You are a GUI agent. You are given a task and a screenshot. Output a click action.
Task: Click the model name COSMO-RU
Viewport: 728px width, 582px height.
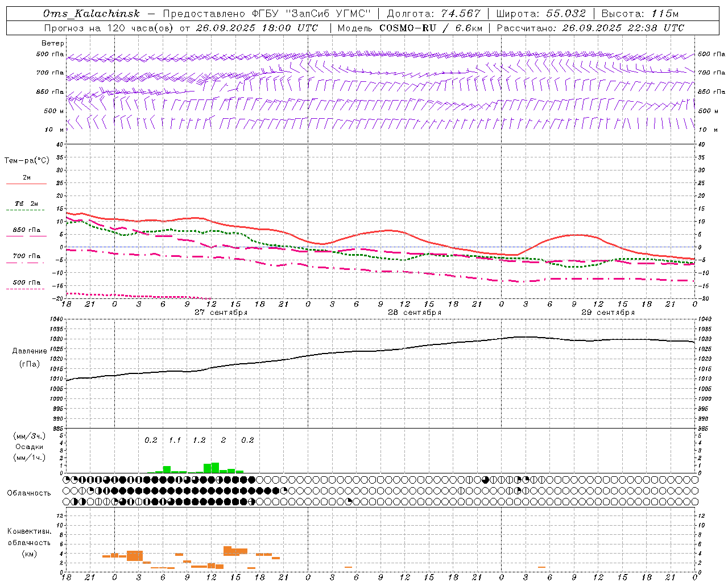pyautogui.click(x=408, y=28)
